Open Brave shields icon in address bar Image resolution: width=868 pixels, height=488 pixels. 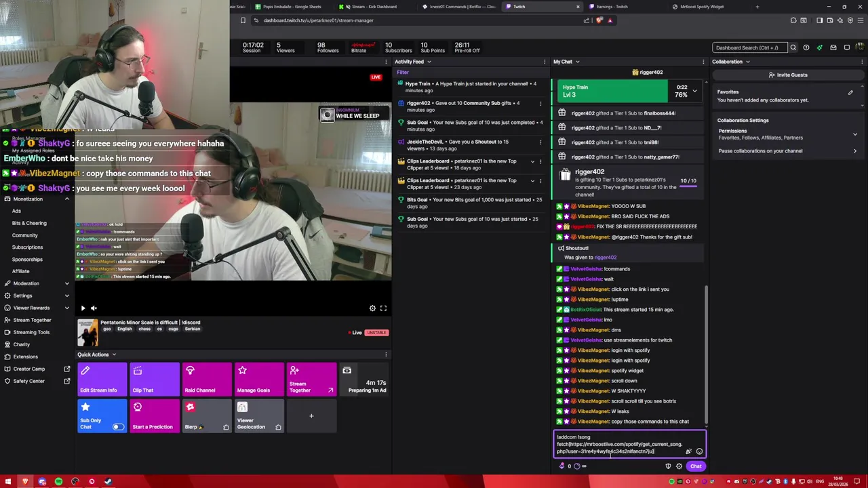pyautogui.click(x=599, y=20)
